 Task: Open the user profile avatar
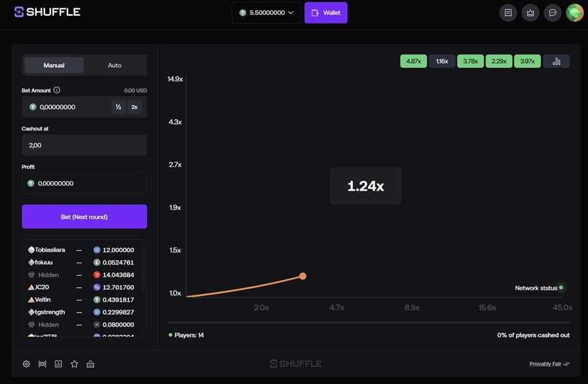pyautogui.click(x=575, y=12)
